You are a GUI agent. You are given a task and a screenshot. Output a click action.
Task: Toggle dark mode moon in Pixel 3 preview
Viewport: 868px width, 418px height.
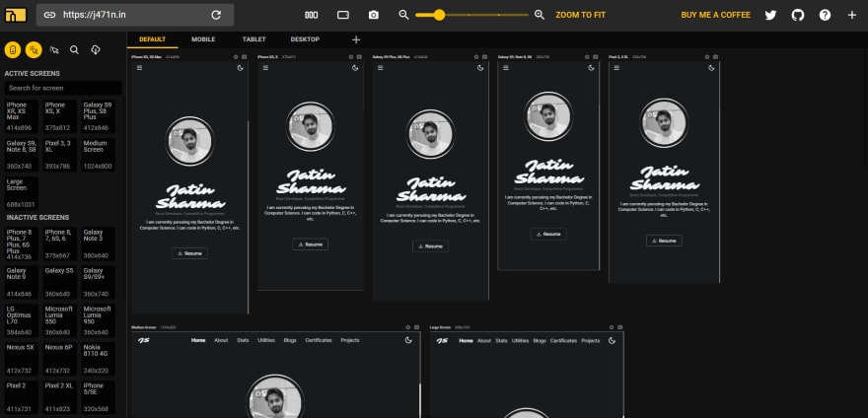point(711,68)
